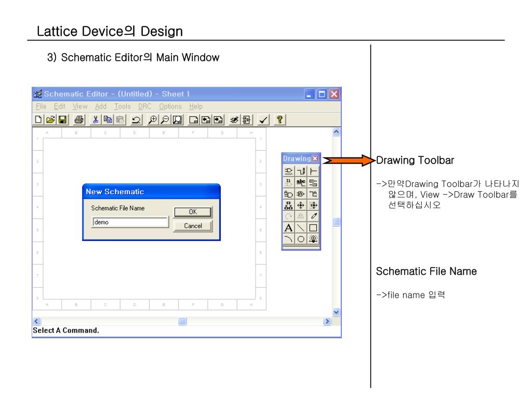Click the Copy icon in toolbar
Viewport: 532px width, 399px height.
pyautogui.click(x=108, y=119)
